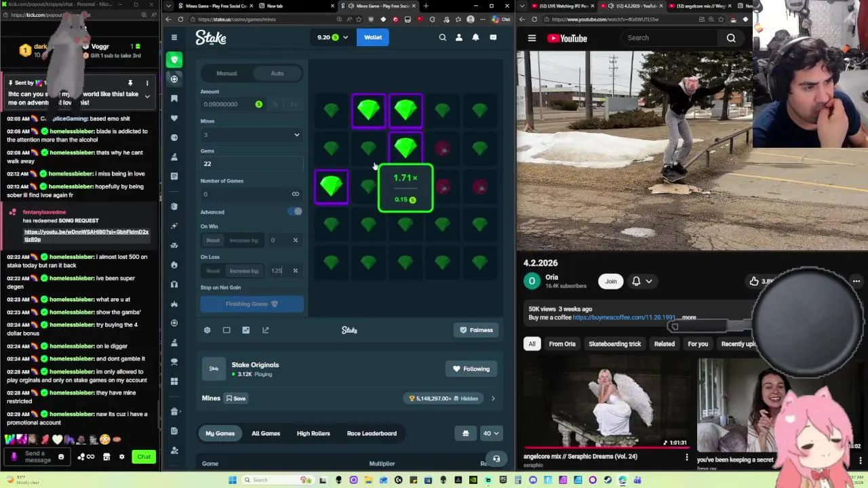Open the Stake Wallet

(372, 37)
